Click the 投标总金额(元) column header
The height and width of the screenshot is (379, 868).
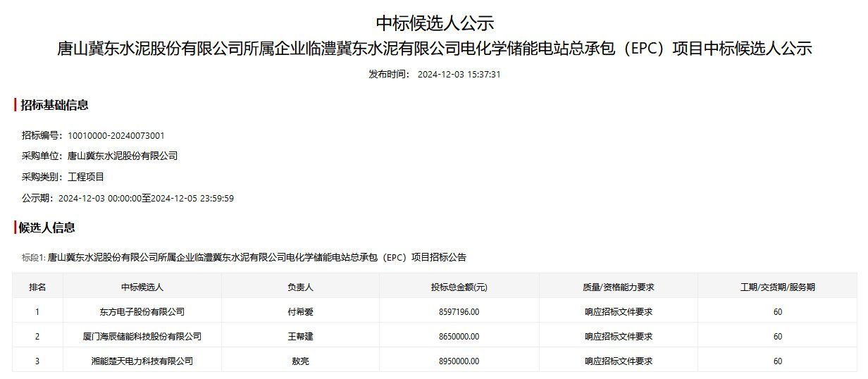pyautogui.click(x=459, y=287)
